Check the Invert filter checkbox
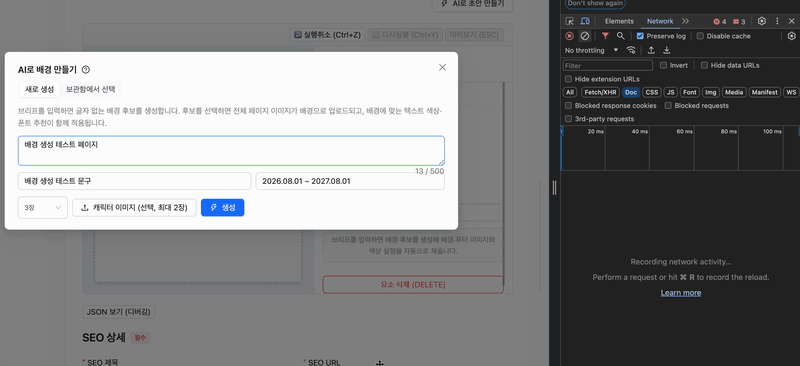800x366 pixels. tap(663, 65)
